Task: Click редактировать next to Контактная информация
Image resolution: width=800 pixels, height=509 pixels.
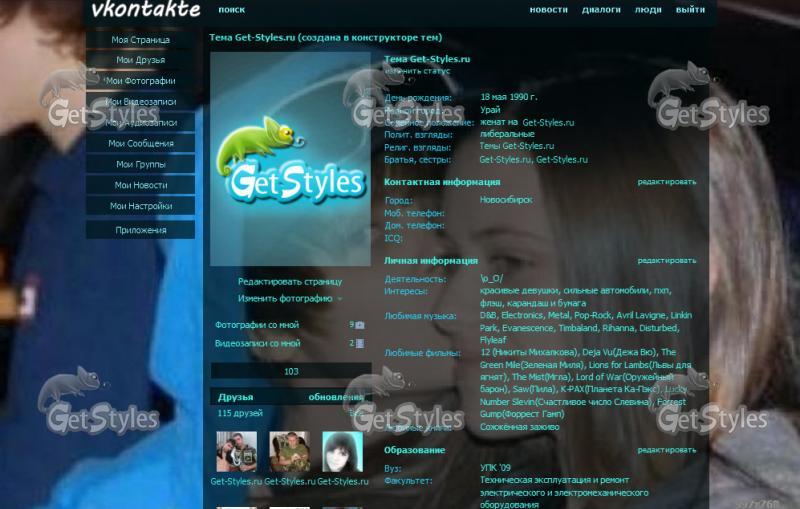Action: (x=667, y=182)
